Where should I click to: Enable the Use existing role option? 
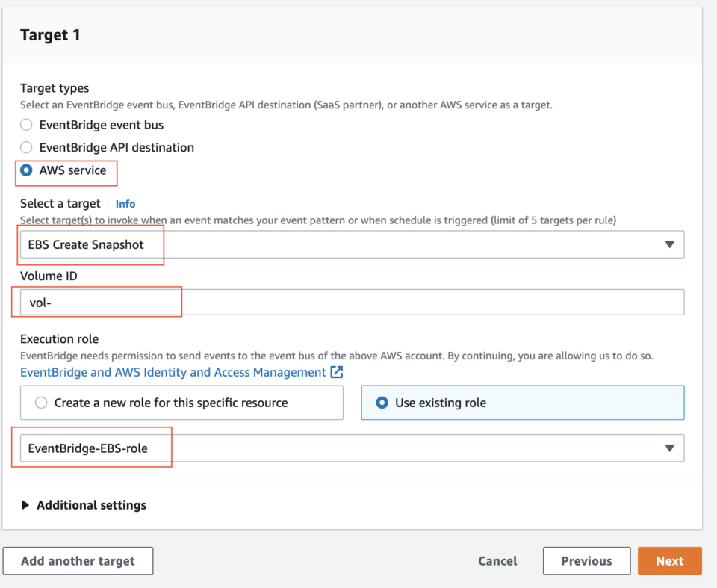(382, 402)
